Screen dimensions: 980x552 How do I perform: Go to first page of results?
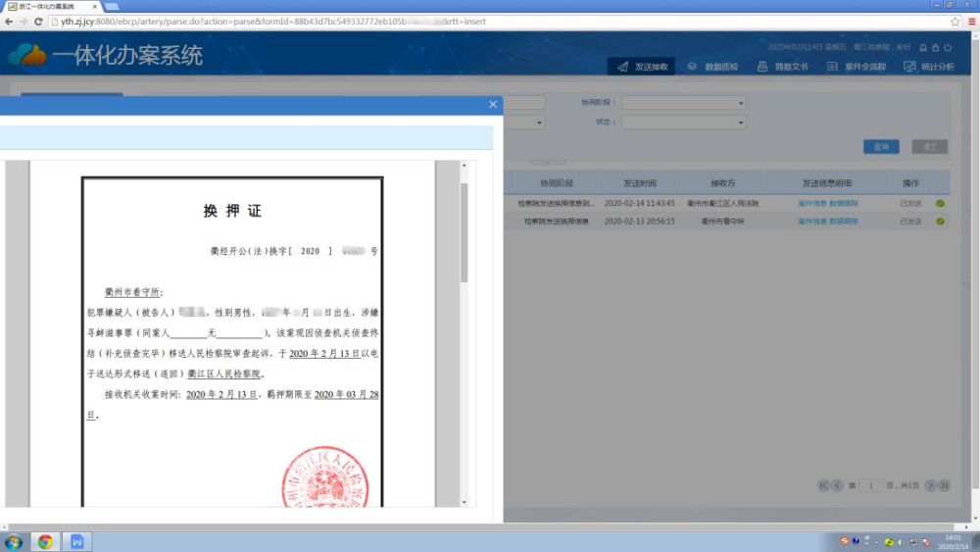click(823, 485)
